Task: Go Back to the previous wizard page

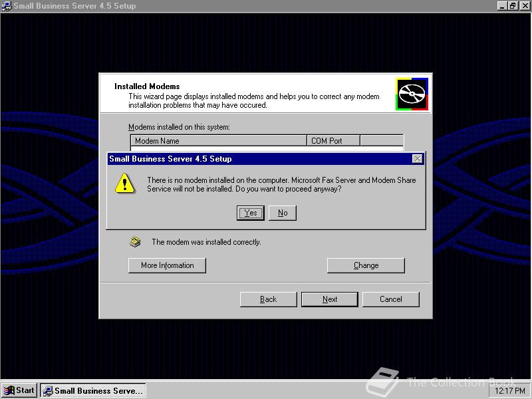Action: pyautogui.click(x=269, y=299)
